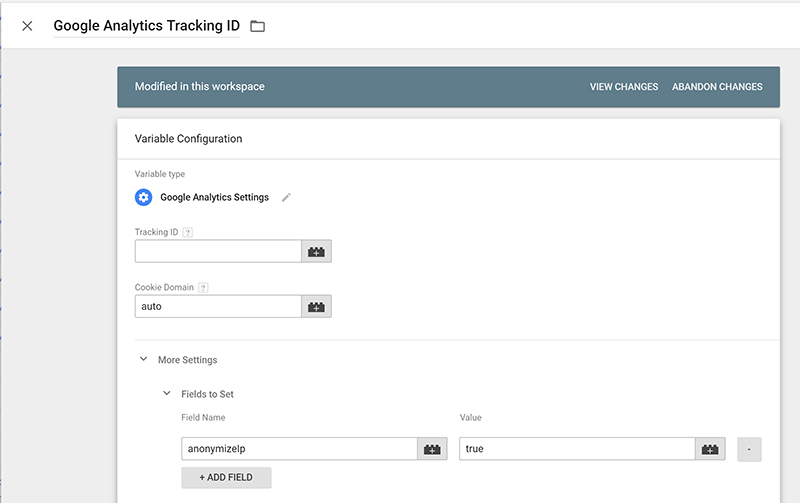
Task: Open variable picker for Field Name
Action: point(432,449)
